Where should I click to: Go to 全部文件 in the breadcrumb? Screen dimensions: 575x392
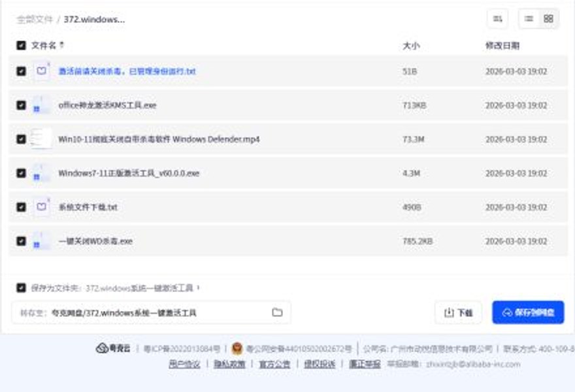[35, 20]
